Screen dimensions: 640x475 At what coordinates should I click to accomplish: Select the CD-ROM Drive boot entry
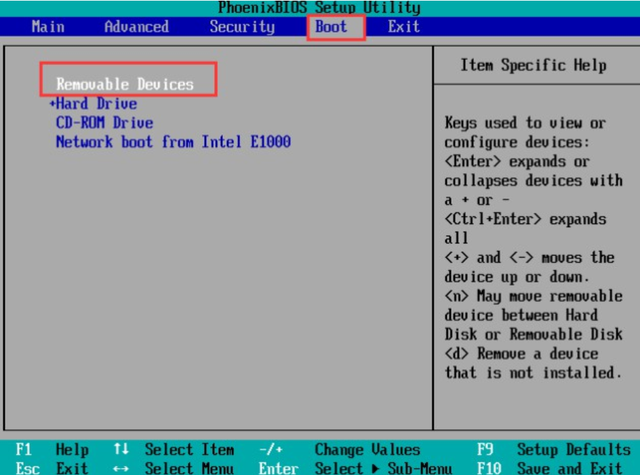click(104, 123)
